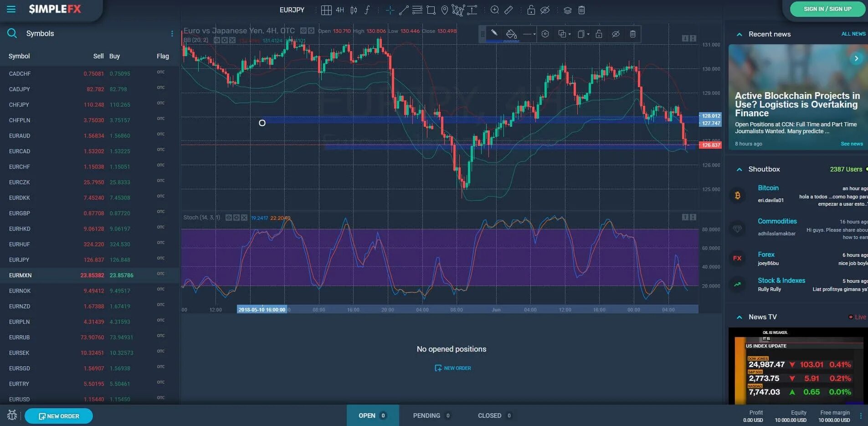This screenshot has height=426, width=868.
Task: Open drawing settings with the gear icon
Action: [545, 34]
